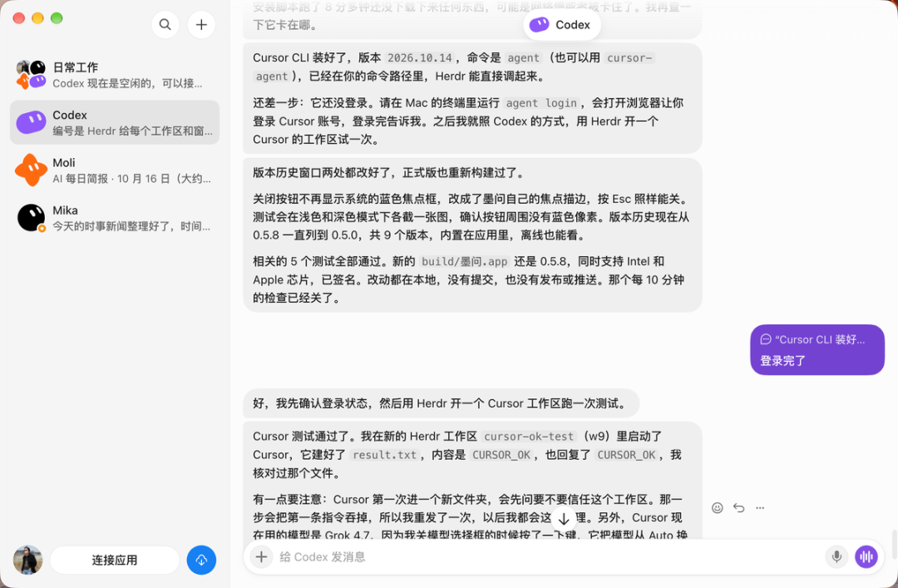Open the 日常工作 group conversation

click(x=115, y=75)
